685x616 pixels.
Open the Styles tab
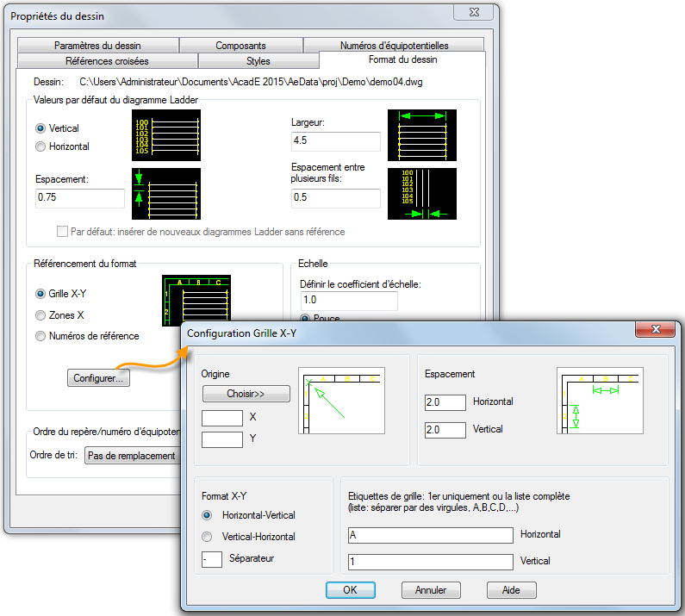pyautogui.click(x=258, y=61)
